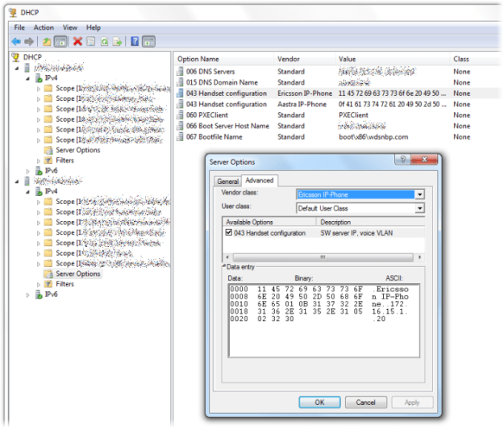504x430 pixels.
Task: Click the 'Description' column header in the dialog
Action: 371,222
